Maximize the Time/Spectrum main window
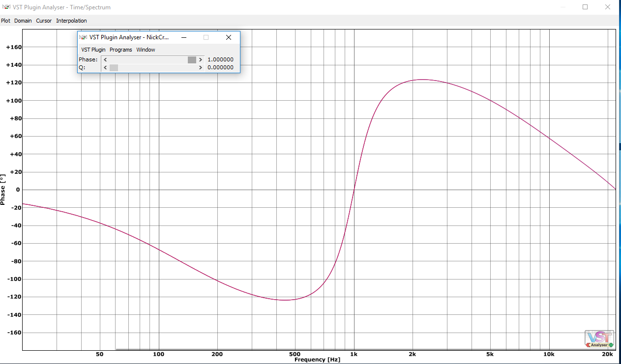This screenshot has height=364, width=621. [585, 7]
